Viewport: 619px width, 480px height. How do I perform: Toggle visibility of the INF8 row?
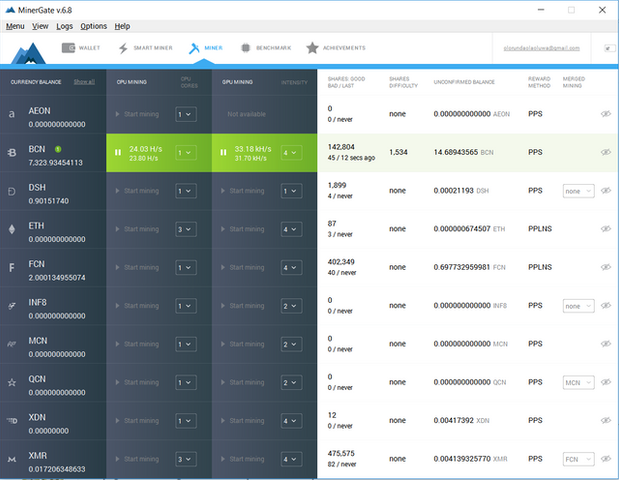(606, 306)
